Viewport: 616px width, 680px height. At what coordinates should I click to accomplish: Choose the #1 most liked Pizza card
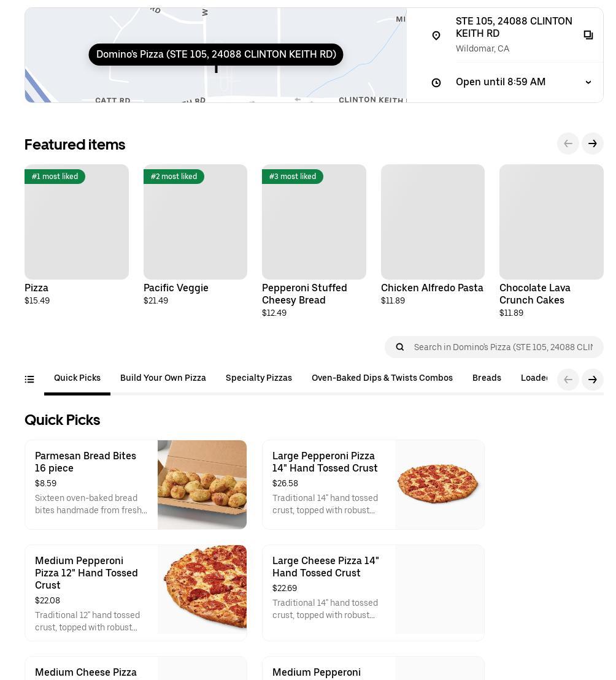pos(77,233)
